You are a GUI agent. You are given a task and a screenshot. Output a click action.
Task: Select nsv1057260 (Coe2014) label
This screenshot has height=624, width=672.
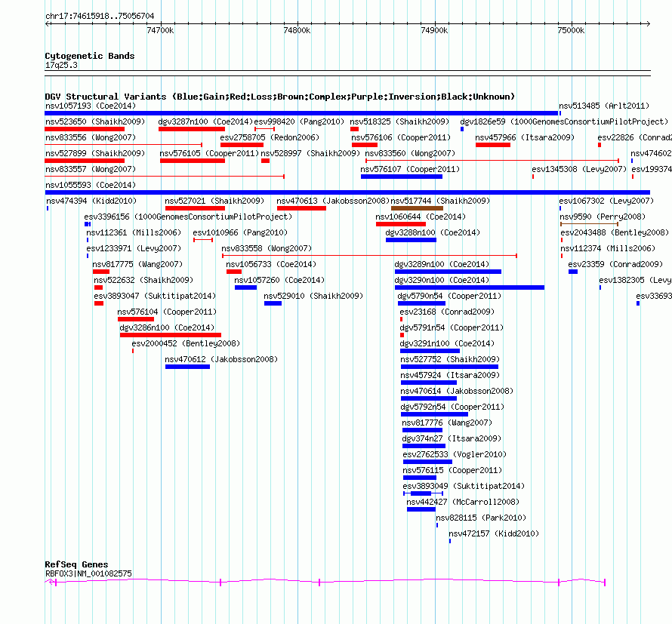pyautogui.click(x=279, y=280)
